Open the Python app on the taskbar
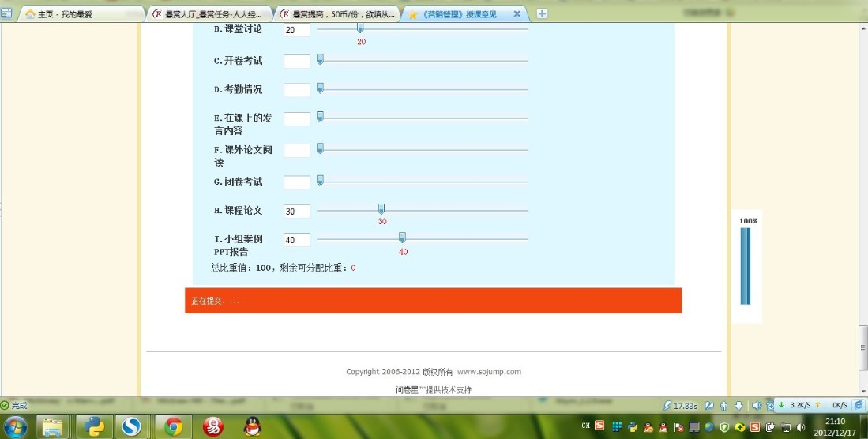The height and width of the screenshot is (439, 868). coord(94,427)
